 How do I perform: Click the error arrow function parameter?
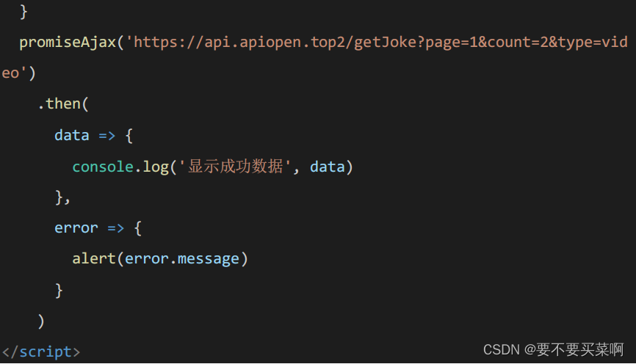tap(76, 227)
